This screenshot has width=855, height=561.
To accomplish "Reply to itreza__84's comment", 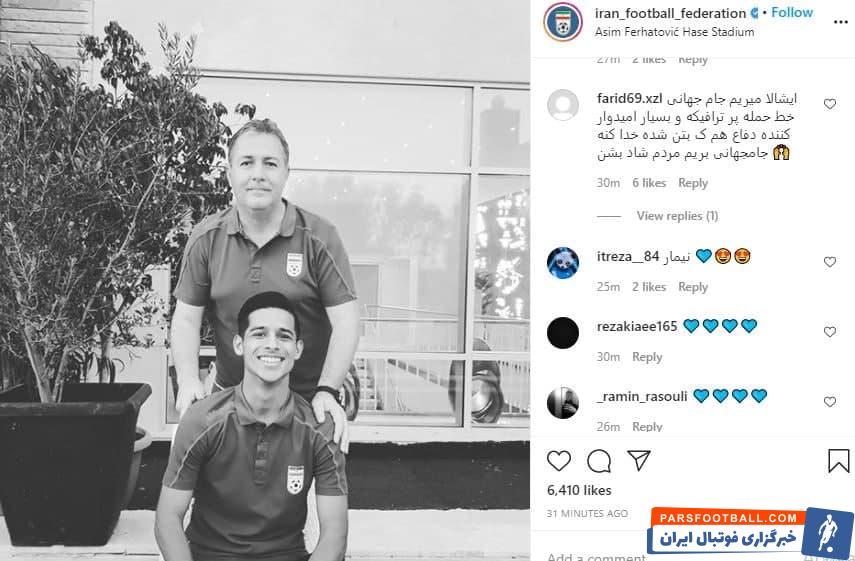I will click(x=693, y=287).
